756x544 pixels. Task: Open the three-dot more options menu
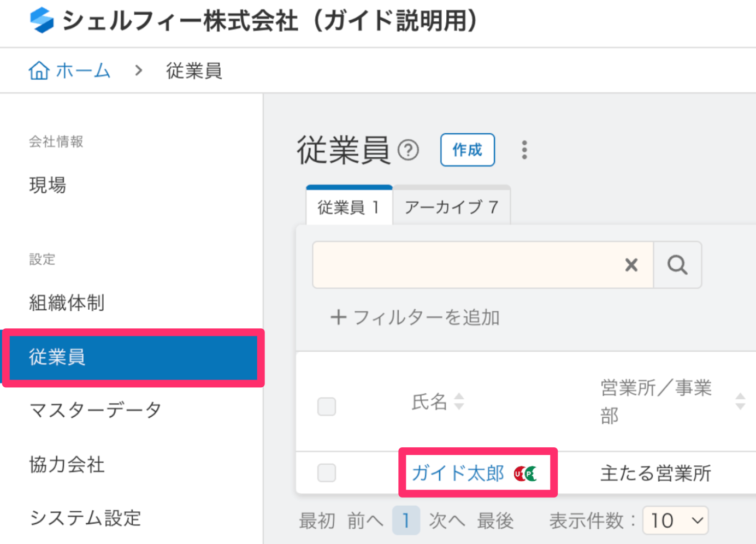(x=524, y=150)
